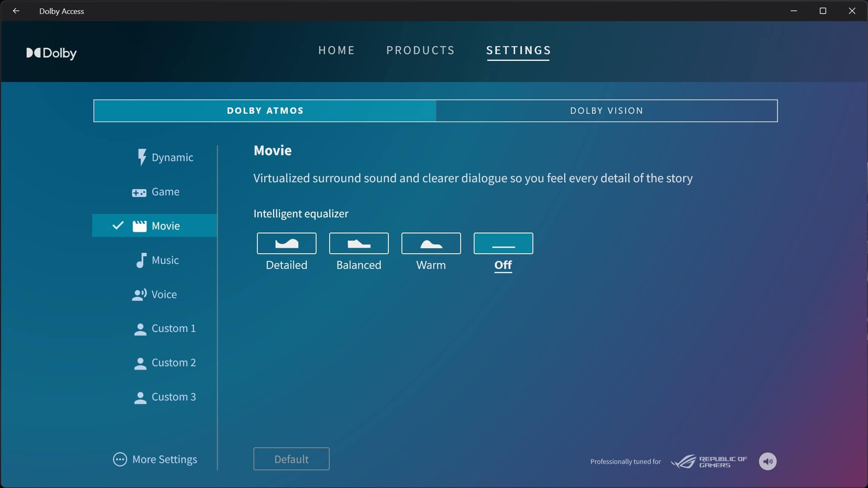Close the Dolby Access window
The height and width of the screenshot is (488, 868).
pos(852,11)
